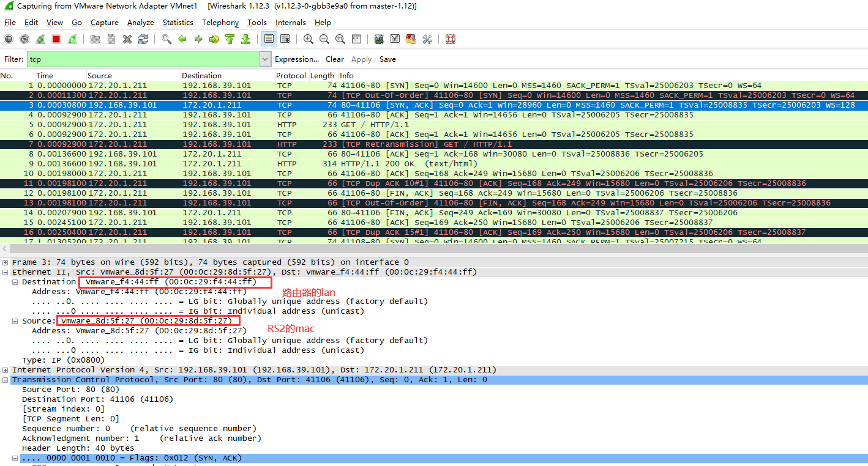The height and width of the screenshot is (466, 868).
Task: Show capture options dialog
Action: click(24, 39)
